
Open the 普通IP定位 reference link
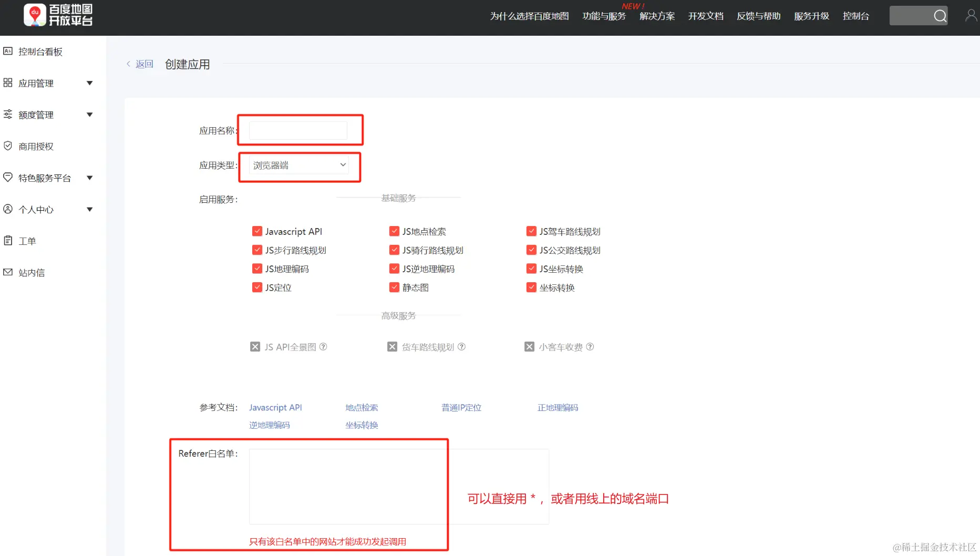pyautogui.click(x=461, y=407)
